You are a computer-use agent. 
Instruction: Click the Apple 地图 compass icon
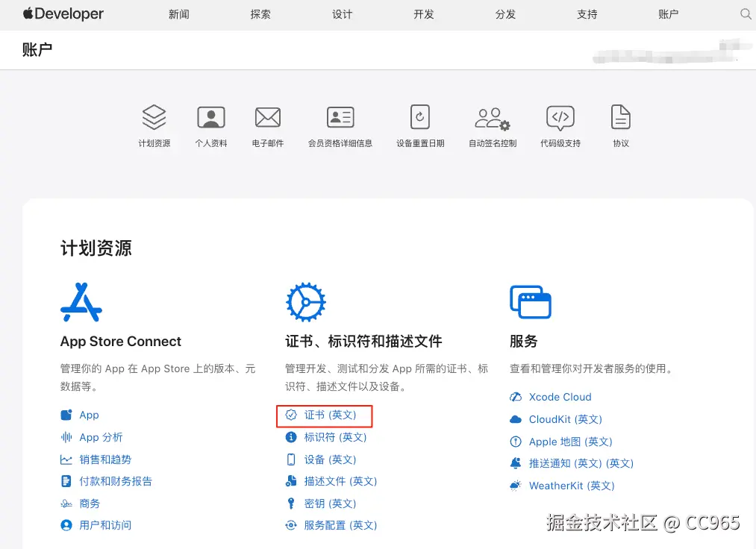[x=516, y=442]
